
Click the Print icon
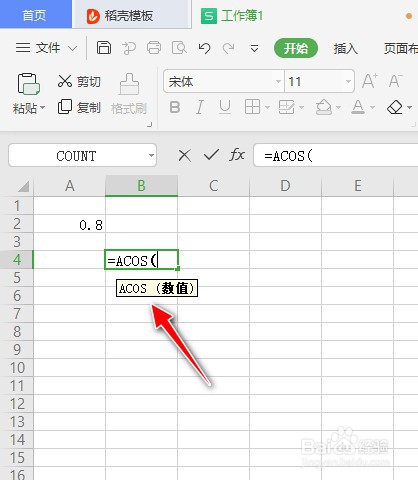click(x=154, y=48)
